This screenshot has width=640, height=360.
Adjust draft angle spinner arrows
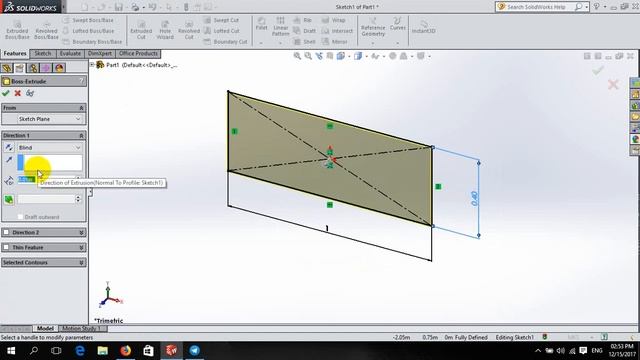(78, 199)
